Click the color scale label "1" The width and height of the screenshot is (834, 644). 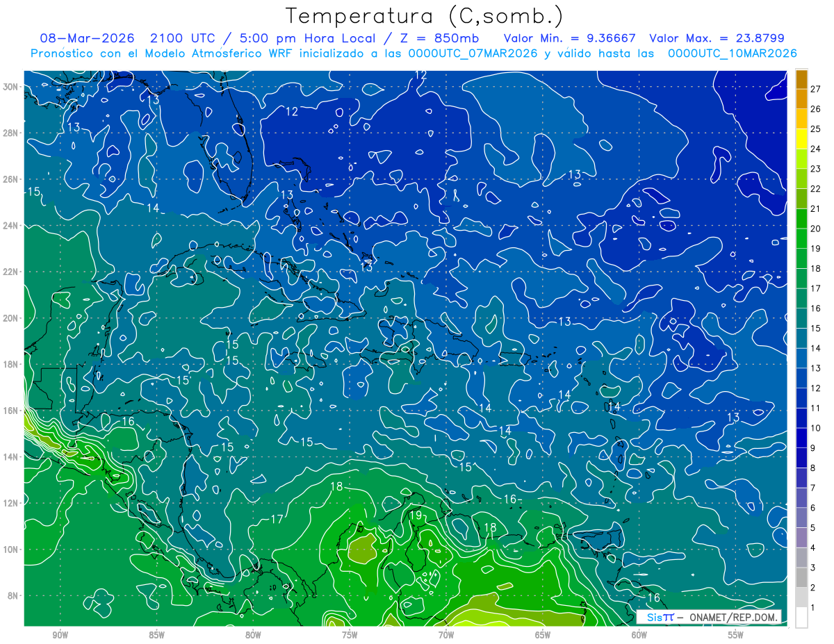pyautogui.click(x=813, y=608)
